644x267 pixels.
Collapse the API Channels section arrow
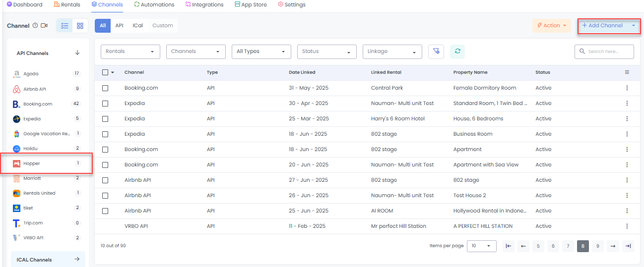(x=77, y=53)
